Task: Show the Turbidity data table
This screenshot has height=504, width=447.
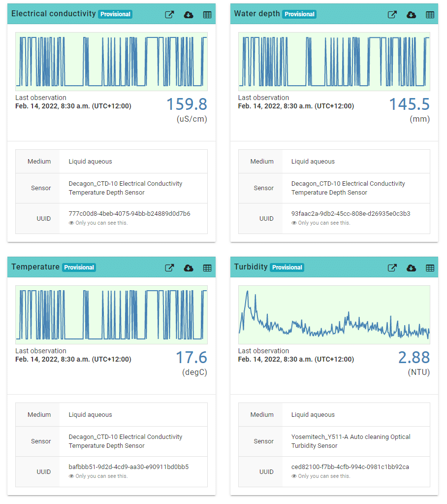Action: [430, 268]
